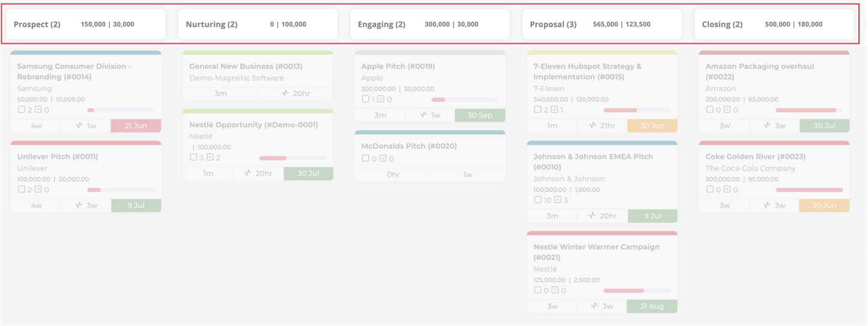The height and width of the screenshot is (326, 868).
Task: Open the Apple Pitch (#0019) card
Action: (x=398, y=67)
